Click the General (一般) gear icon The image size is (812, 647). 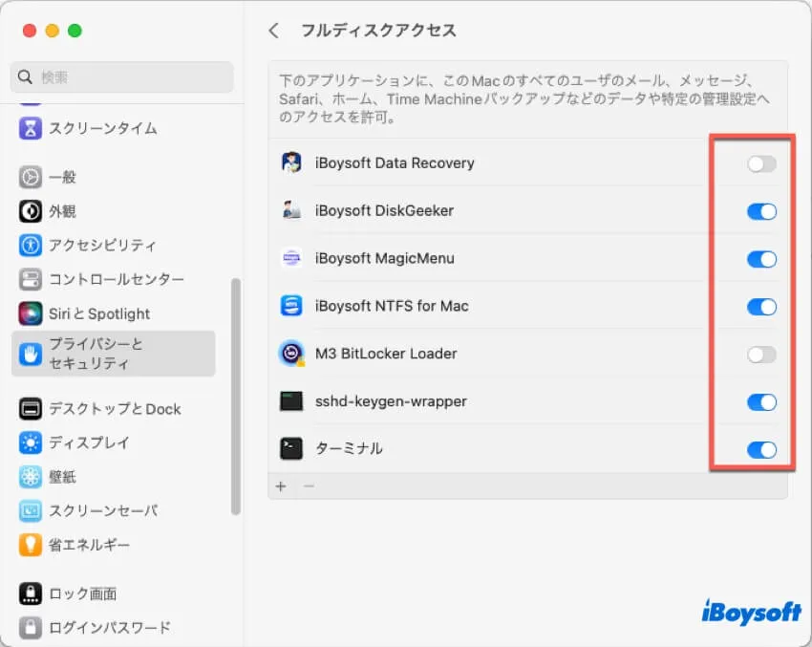[x=30, y=177]
